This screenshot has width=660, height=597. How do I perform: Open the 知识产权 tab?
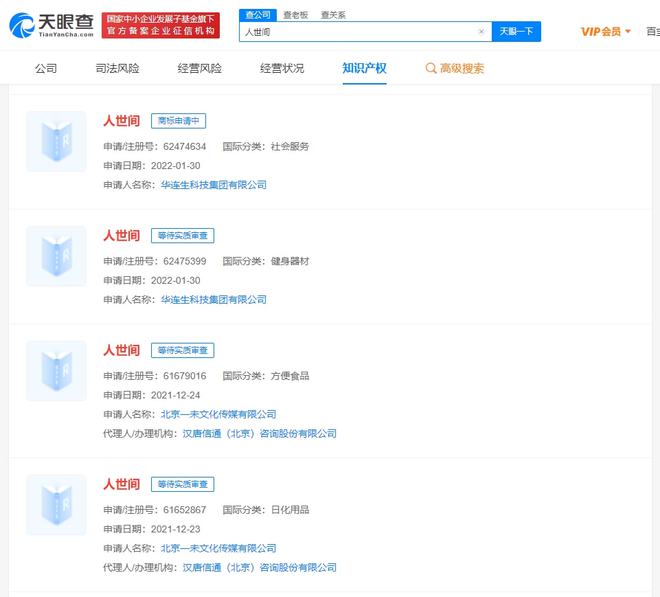tap(365, 68)
